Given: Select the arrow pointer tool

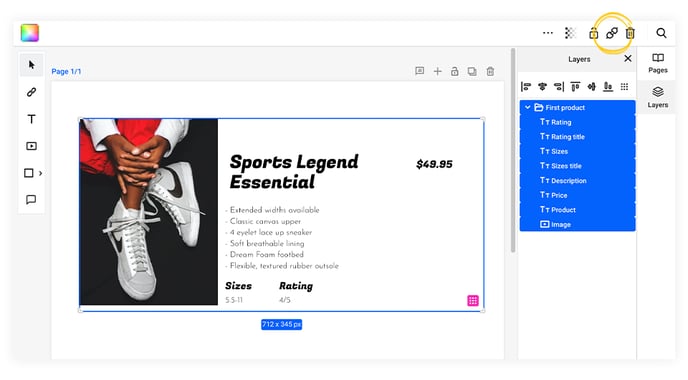Looking at the screenshot, I should point(31,65).
